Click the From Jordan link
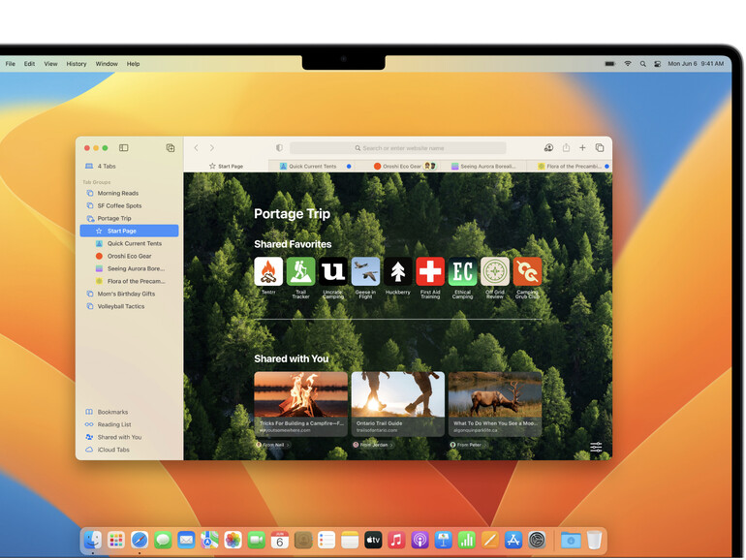Viewport: 746px width, 560px height. tap(373, 445)
